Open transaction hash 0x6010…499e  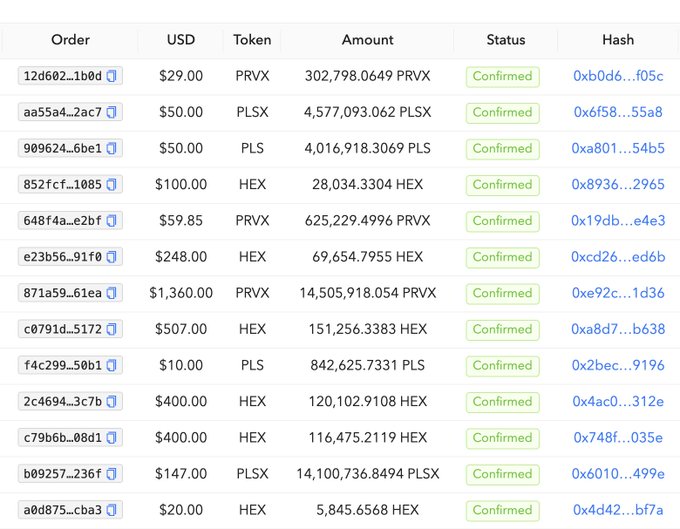pos(618,473)
